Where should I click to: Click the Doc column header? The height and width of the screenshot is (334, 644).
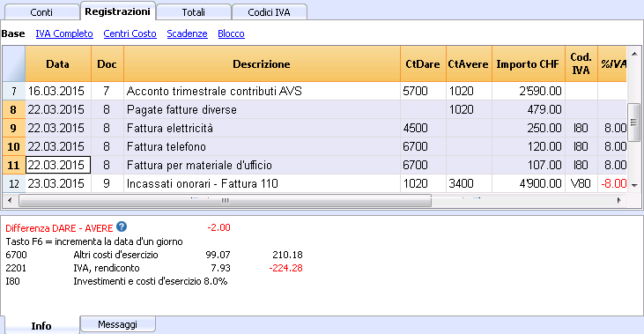(x=107, y=63)
